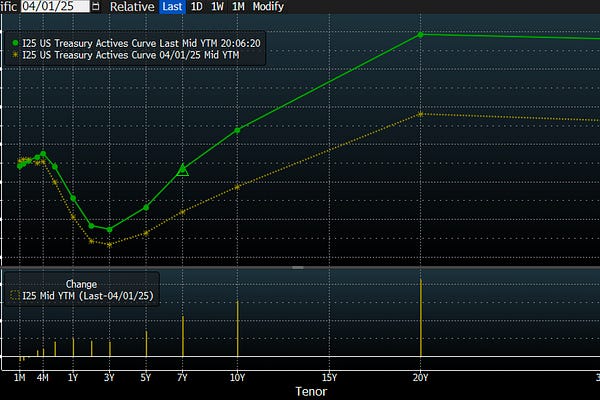Image resolution: width=600 pixels, height=400 pixels.
Task: Click the 5Y tenor axis label
Action: click(146, 378)
